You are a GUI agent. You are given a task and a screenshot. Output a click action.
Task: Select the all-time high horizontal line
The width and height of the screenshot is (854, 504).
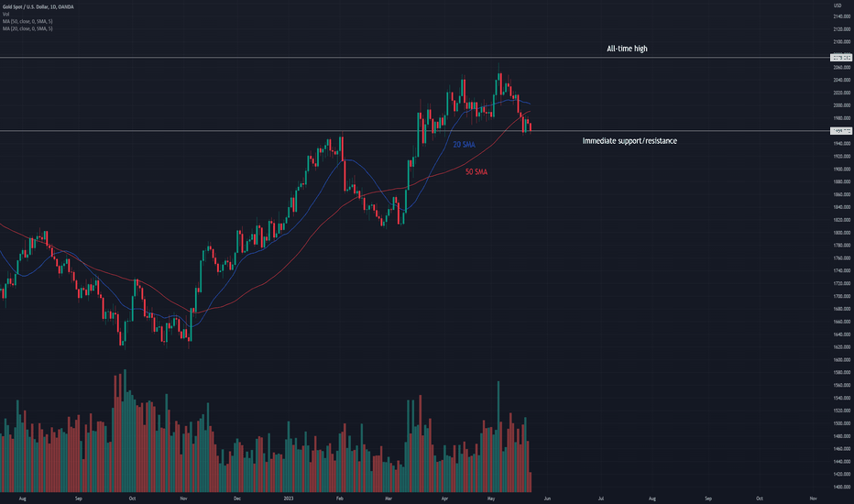pyautogui.click(x=414, y=58)
